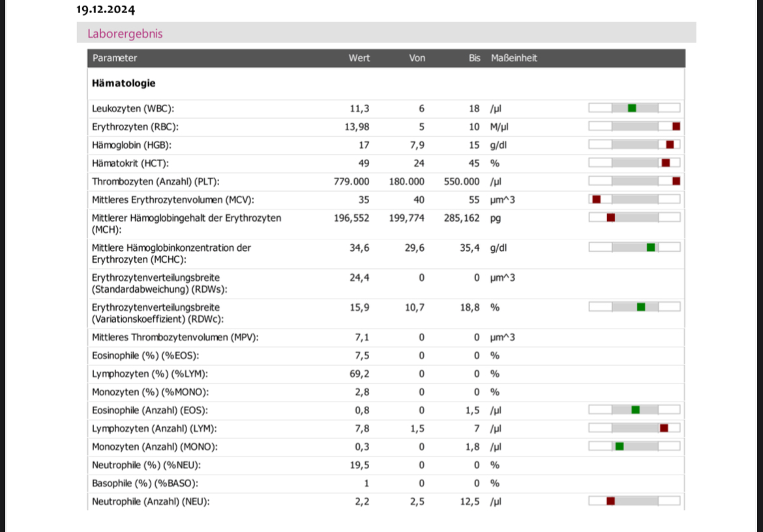Select the Monozyten (Anzahl) (MONO) label

155,447
